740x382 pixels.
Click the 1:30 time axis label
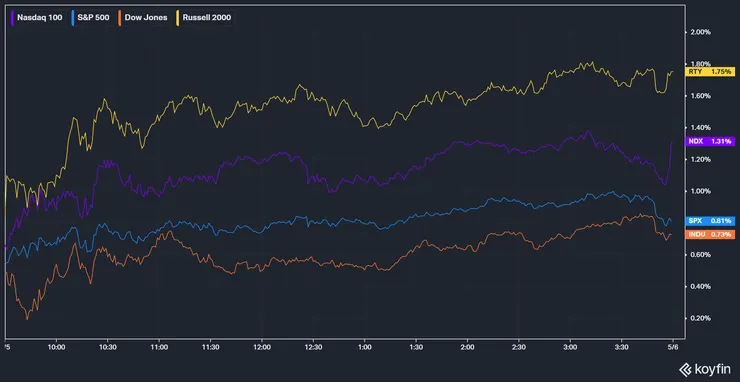[416, 347]
